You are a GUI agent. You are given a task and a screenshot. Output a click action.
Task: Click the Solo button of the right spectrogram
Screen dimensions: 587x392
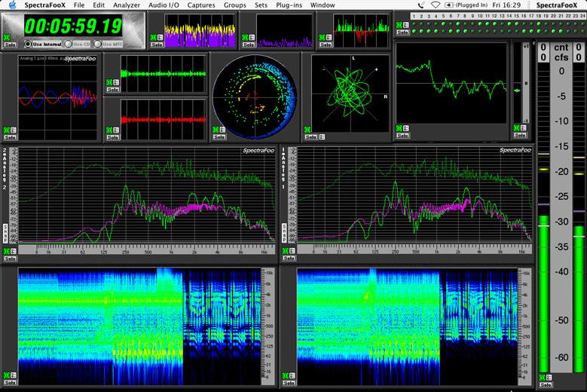289,382
